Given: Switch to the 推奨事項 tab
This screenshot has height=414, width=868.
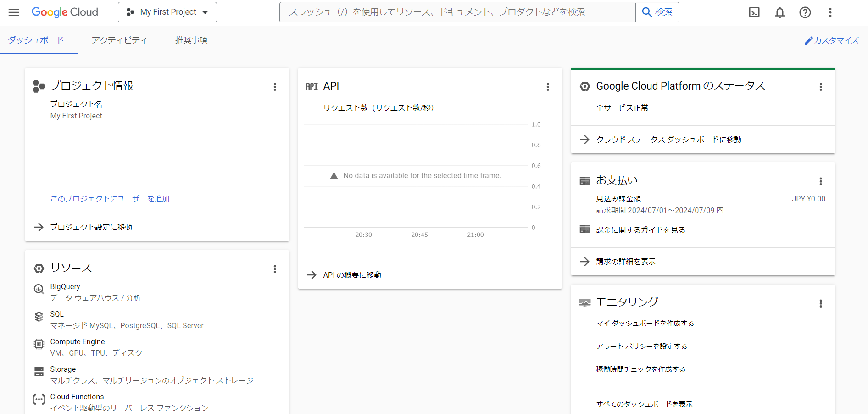Looking at the screenshot, I should 191,40.
